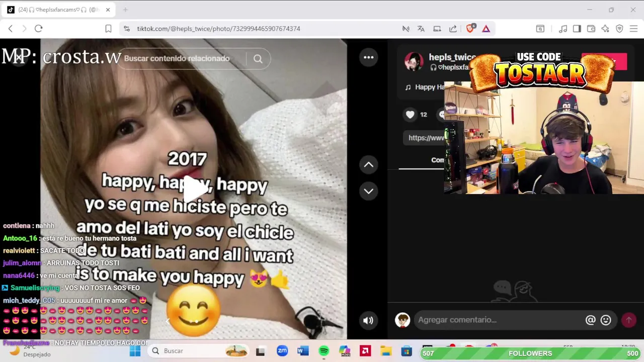Submit the related content search magnifier
The width and height of the screenshot is (644, 362).
pyautogui.click(x=258, y=59)
